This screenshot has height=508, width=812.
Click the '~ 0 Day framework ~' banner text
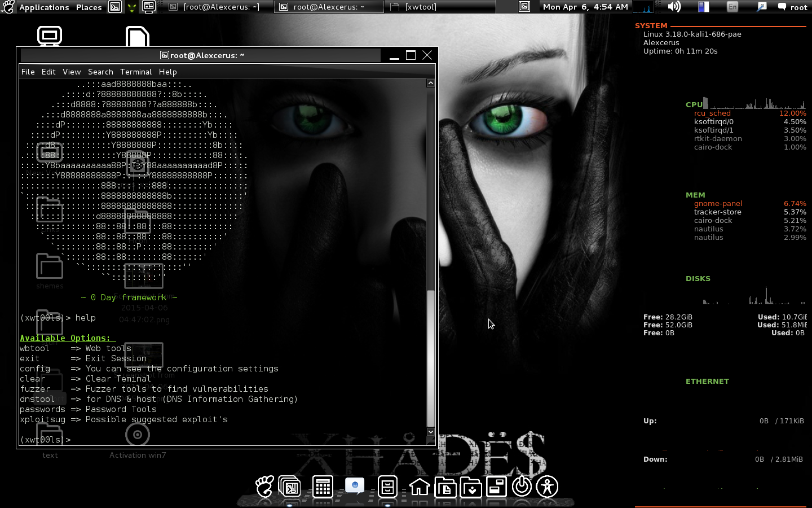point(129,297)
